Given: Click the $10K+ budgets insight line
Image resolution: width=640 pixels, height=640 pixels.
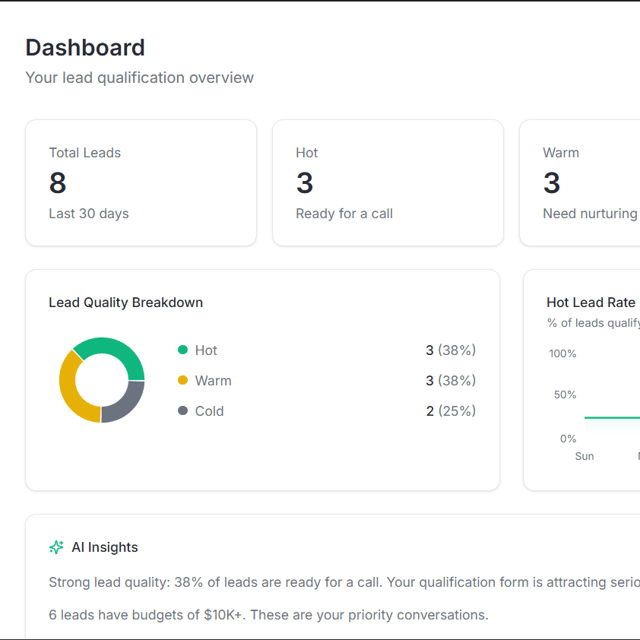Looking at the screenshot, I should [x=268, y=615].
